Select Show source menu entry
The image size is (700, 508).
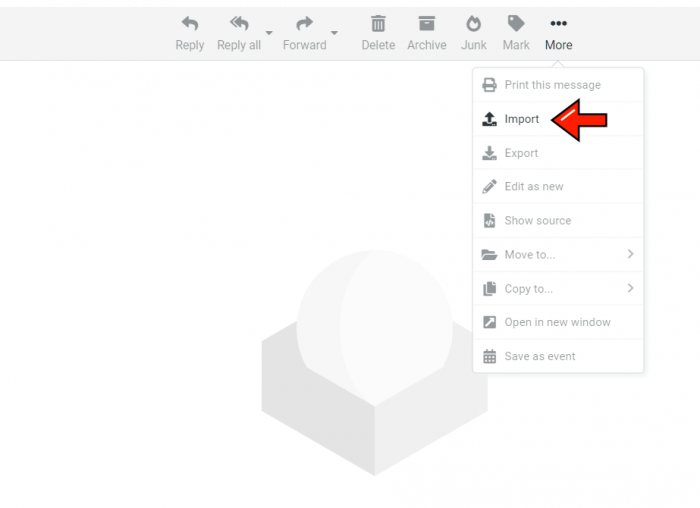(558, 221)
